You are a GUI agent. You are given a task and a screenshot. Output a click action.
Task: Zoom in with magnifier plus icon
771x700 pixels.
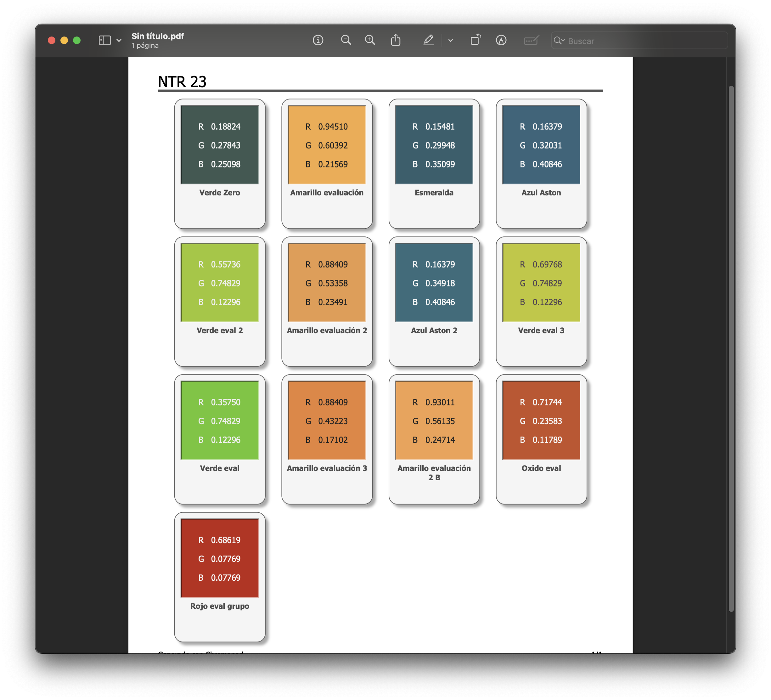[370, 40]
